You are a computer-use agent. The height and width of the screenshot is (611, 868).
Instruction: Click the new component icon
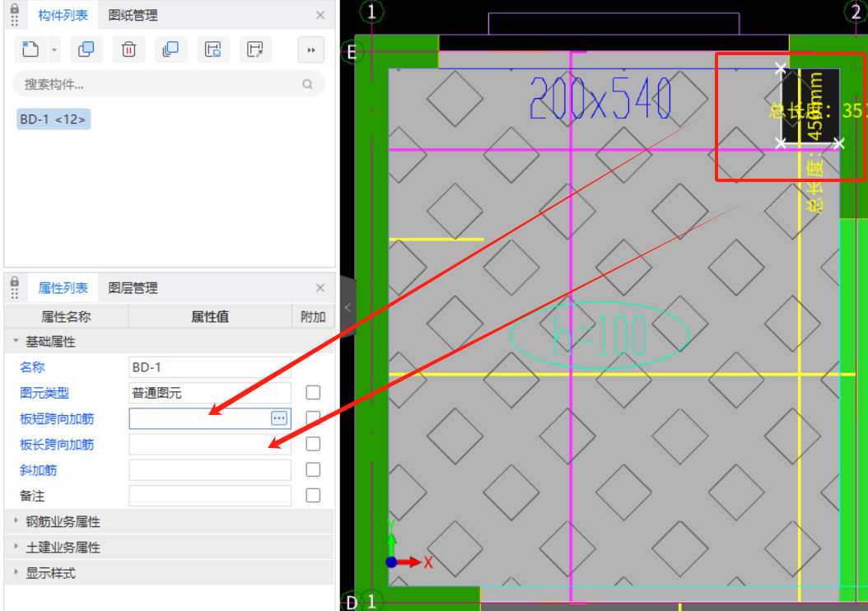coord(30,49)
